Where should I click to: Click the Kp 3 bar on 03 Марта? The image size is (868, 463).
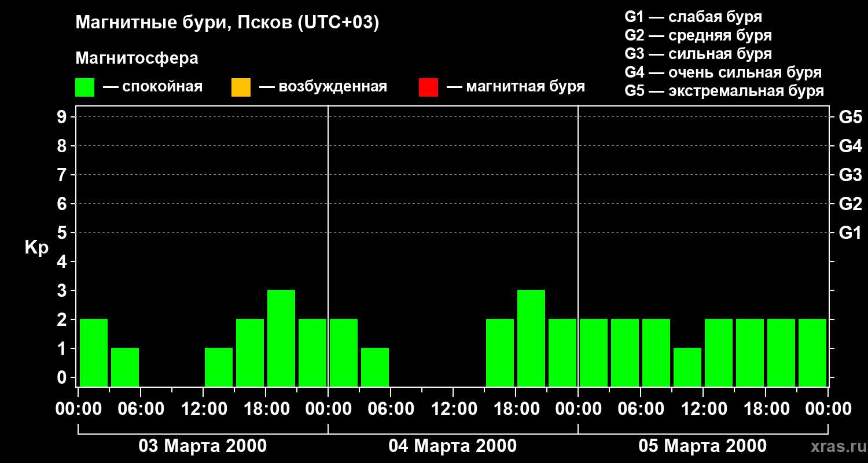point(281,338)
